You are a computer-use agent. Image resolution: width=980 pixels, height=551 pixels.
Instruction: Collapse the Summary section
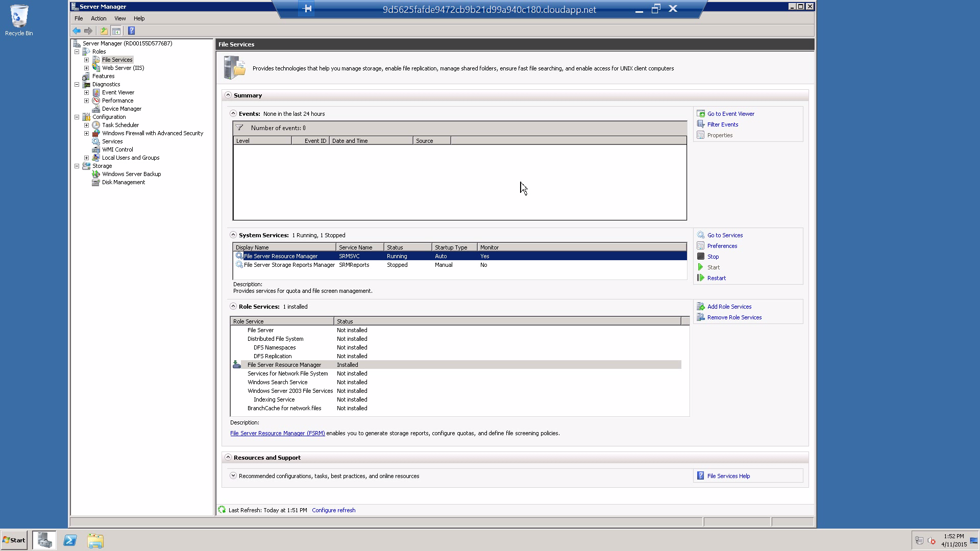click(228, 95)
